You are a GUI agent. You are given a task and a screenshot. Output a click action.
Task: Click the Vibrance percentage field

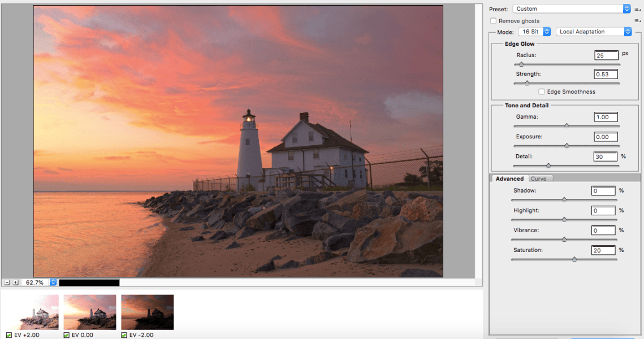tap(603, 231)
